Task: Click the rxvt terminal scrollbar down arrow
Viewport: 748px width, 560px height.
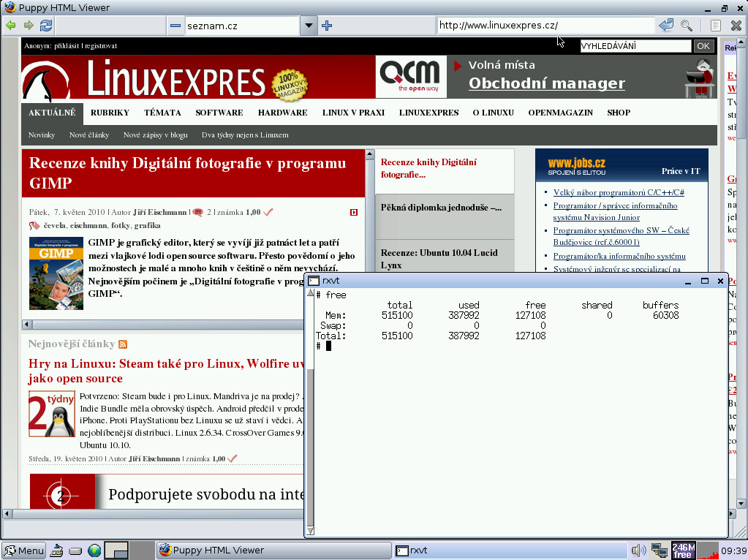Action: coord(310,531)
